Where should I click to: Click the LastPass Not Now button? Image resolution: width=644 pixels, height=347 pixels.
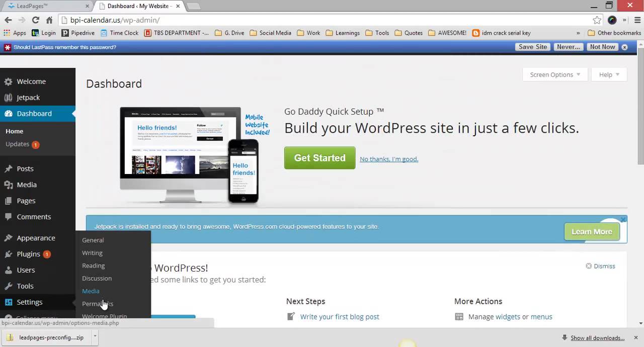[x=602, y=47]
